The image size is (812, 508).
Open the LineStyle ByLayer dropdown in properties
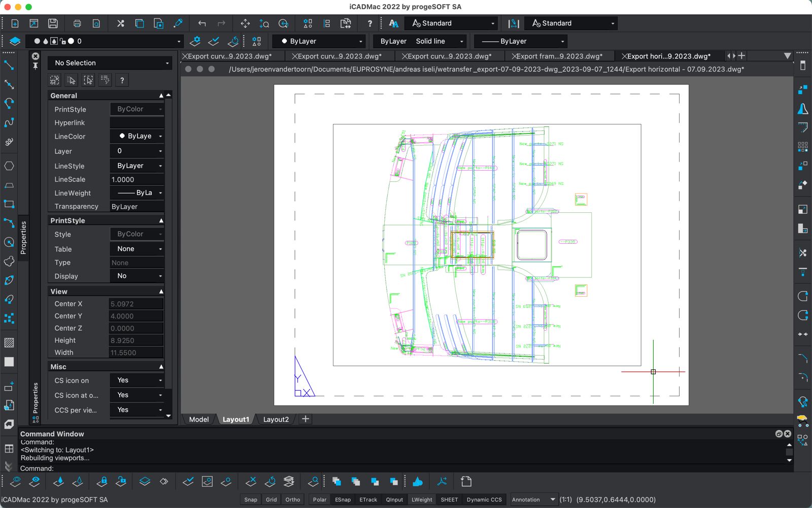(137, 166)
